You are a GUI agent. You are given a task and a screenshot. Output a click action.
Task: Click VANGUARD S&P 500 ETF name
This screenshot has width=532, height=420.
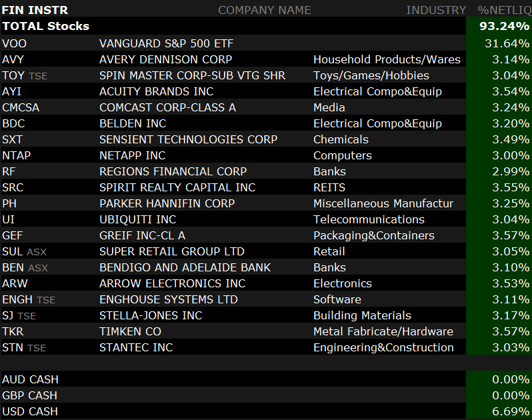pyautogui.click(x=166, y=43)
